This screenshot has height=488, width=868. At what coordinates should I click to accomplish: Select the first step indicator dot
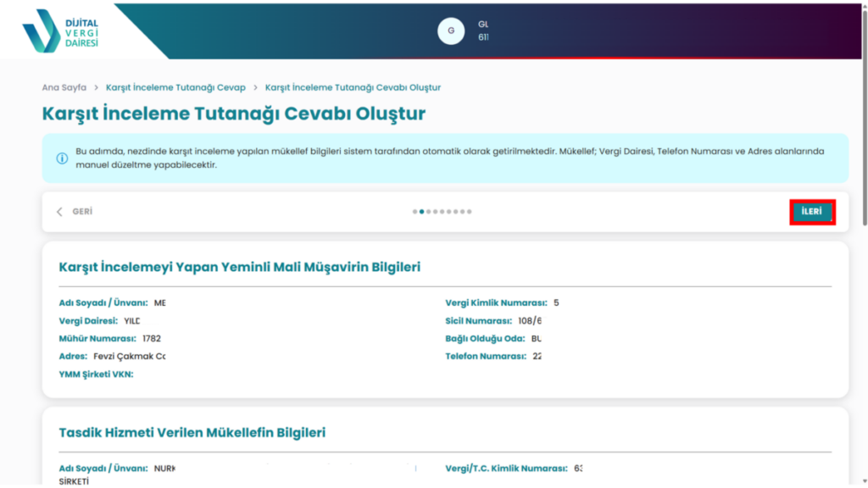click(x=415, y=211)
